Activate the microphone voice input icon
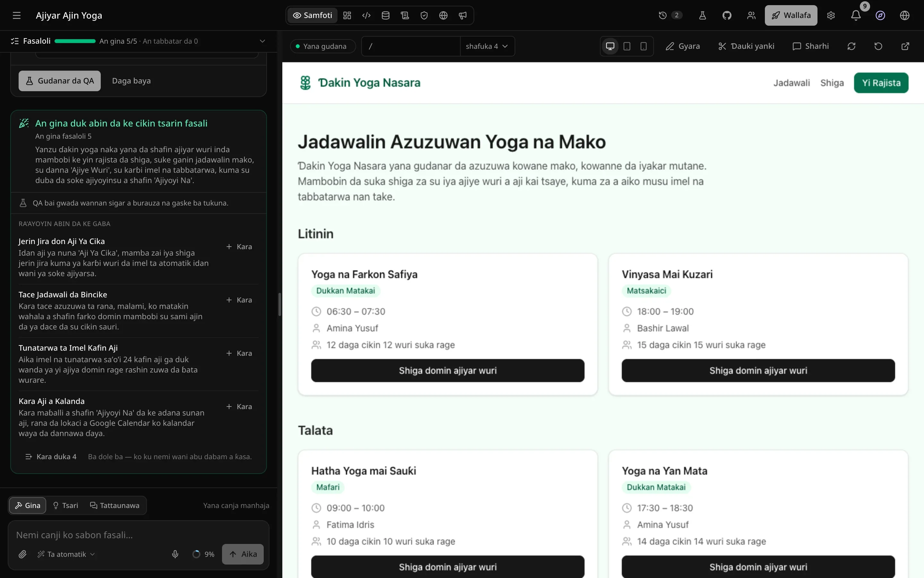 tap(175, 554)
